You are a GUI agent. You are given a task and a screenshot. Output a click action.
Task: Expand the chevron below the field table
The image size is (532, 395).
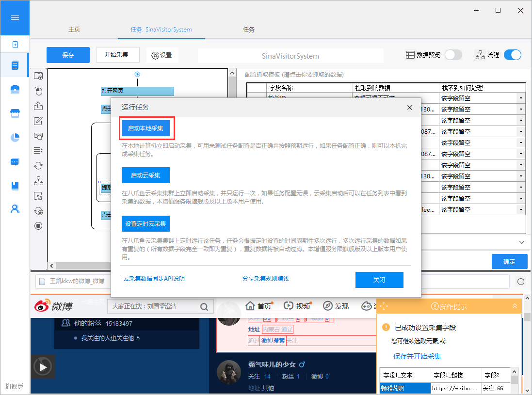pyautogui.click(x=522, y=242)
